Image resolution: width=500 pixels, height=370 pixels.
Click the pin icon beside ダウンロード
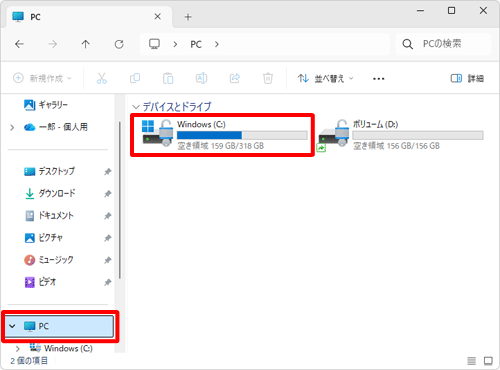(x=107, y=194)
